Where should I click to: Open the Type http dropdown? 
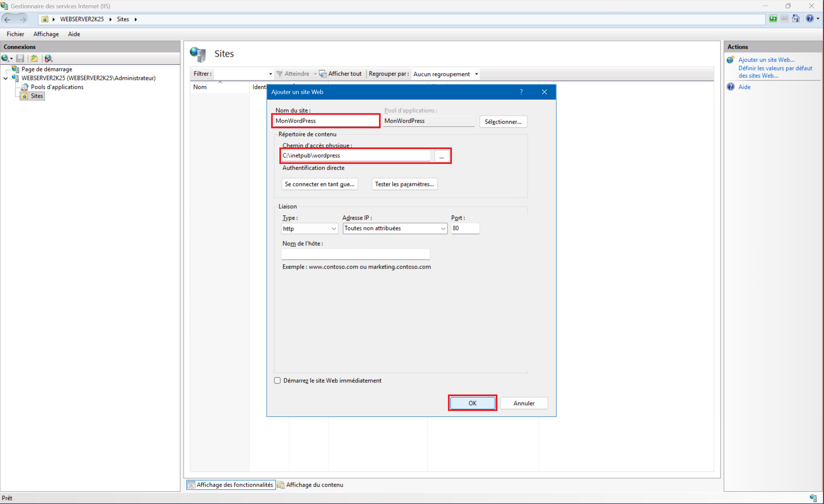click(309, 229)
